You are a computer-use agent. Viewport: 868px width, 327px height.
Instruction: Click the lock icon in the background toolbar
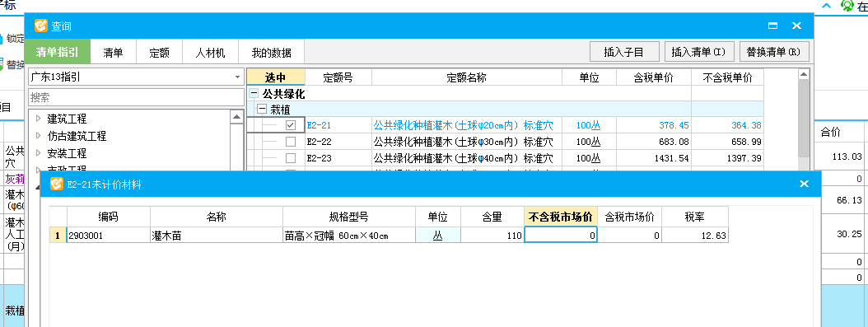click(x=0, y=39)
